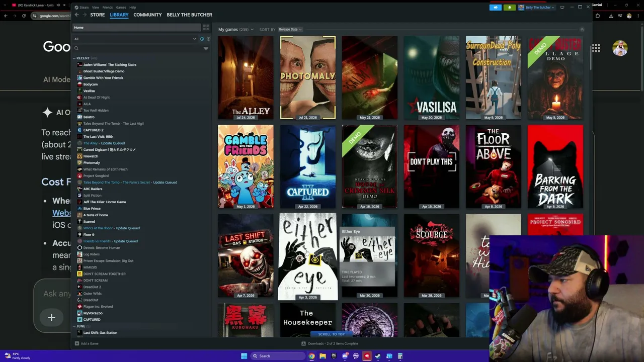Open Downloads status at the bottom of Steam
This screenshot has width=644, height=362.
[330, 344]
